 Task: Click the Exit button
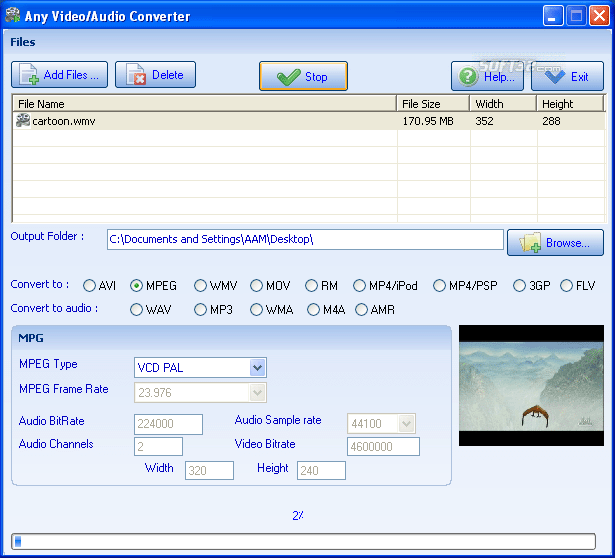pos(567,76)
